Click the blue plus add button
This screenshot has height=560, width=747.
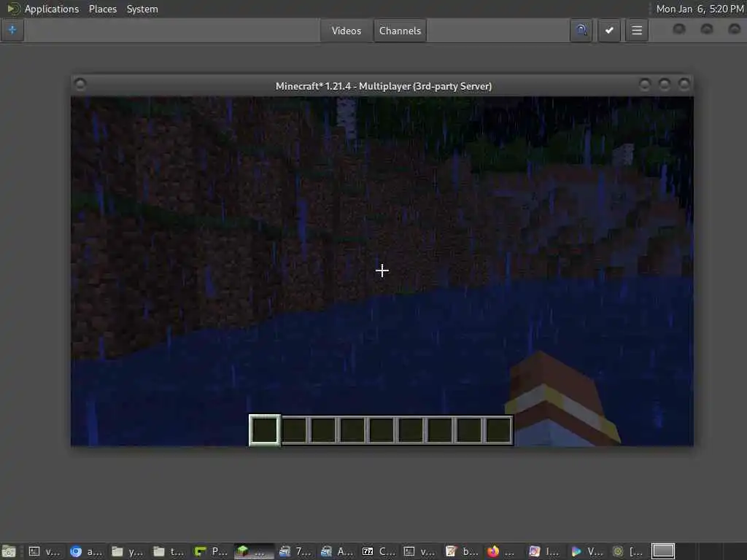(12, 31)
